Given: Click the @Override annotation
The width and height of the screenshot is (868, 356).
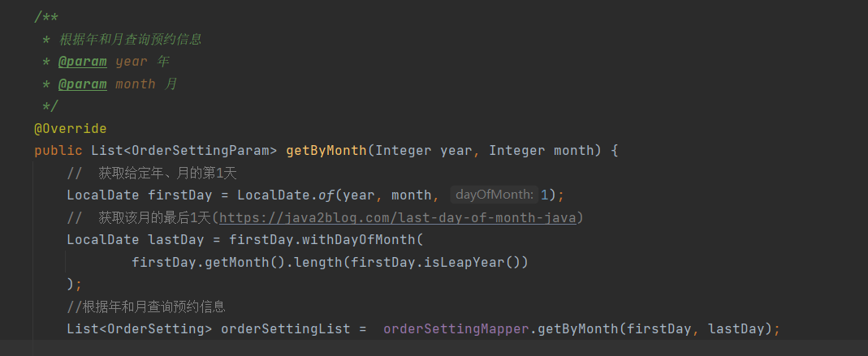Looking at the screenshot, I should (70, 129).
